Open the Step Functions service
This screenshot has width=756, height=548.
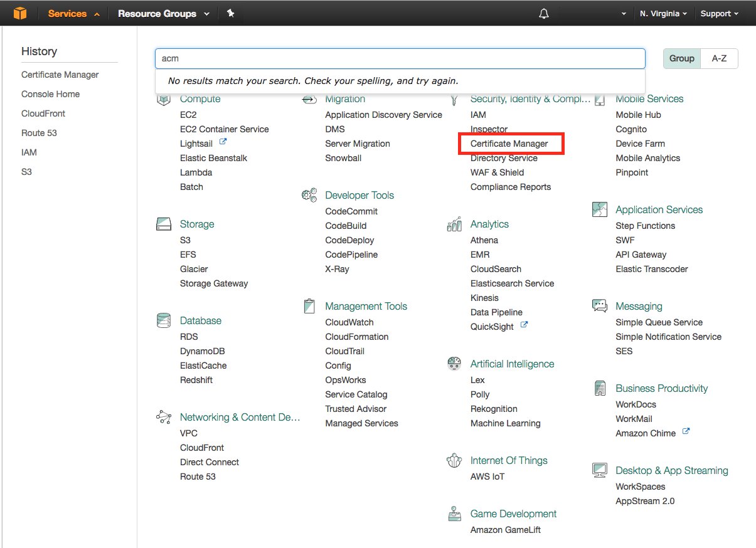(x=646, y=226)
